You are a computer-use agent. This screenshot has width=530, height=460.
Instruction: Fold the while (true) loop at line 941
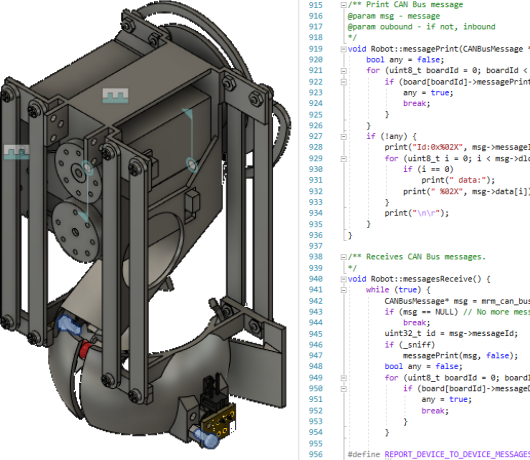343,290
